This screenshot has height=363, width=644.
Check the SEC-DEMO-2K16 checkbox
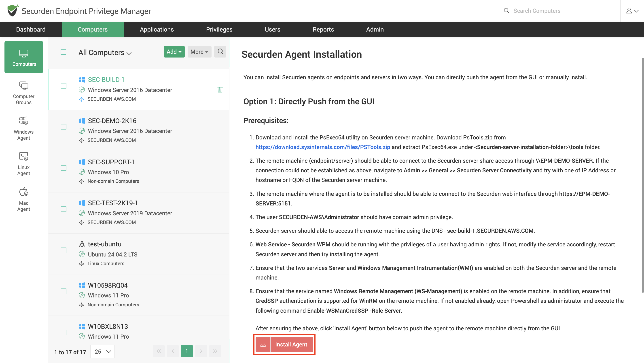click(64, 127)
